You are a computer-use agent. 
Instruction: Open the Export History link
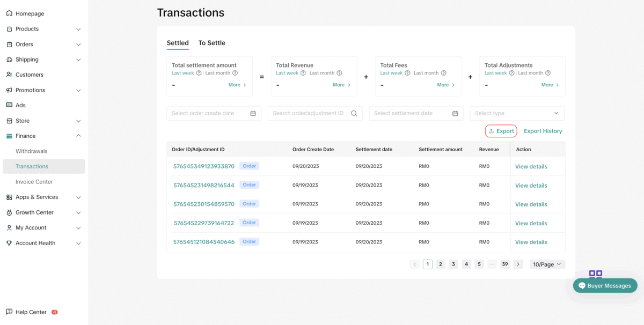pos(543,131)
